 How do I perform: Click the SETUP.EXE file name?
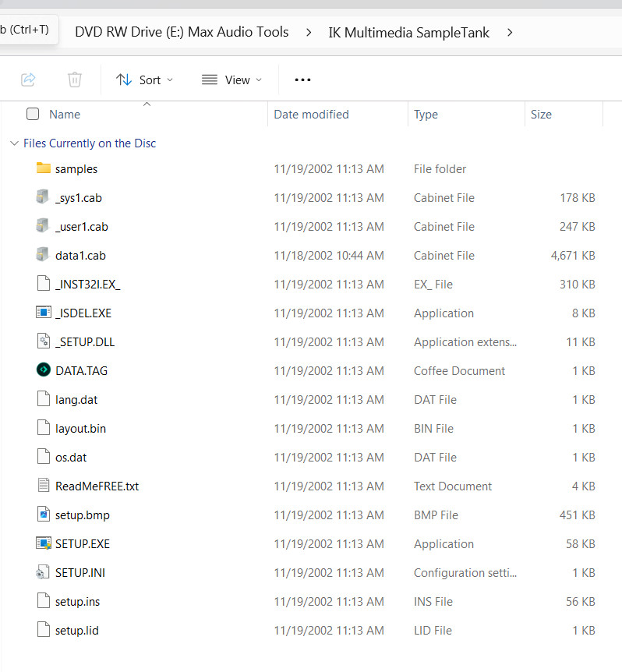pyautogui.click(x=83, y=544)
